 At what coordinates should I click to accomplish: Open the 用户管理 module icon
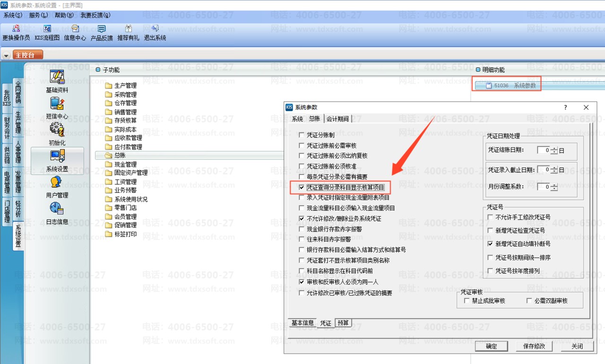(57, 182)
